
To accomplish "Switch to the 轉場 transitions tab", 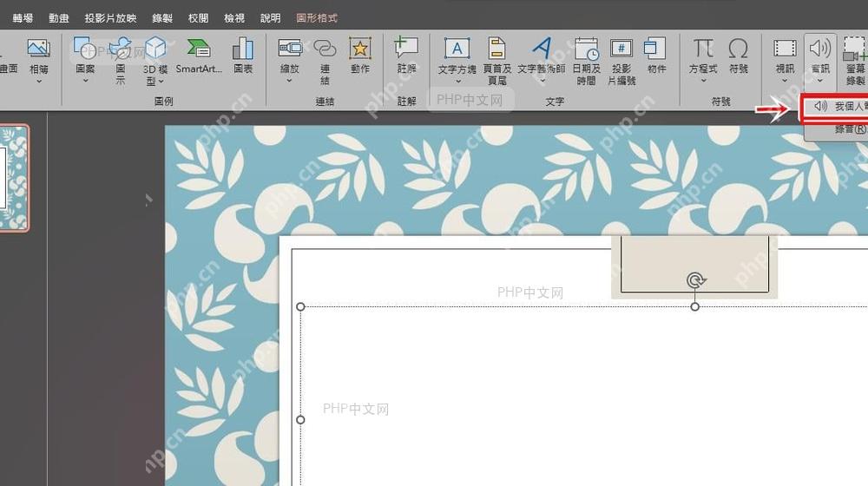I will click(x=23, y=18).
